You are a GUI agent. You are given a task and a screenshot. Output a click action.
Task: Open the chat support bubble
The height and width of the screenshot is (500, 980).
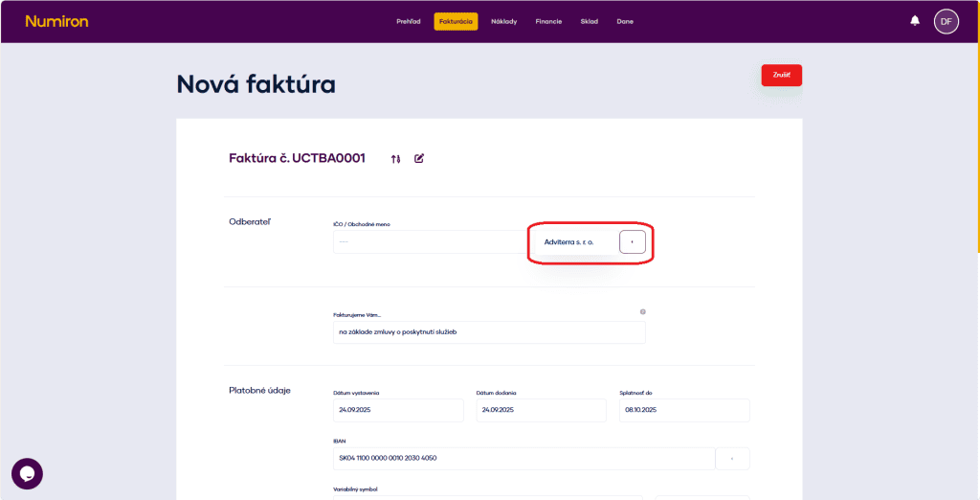pyautogui.click(x=27, y=474)
